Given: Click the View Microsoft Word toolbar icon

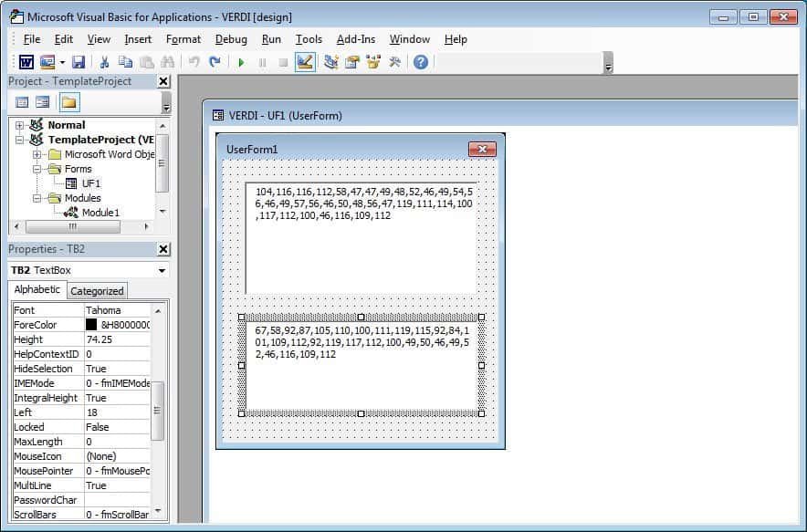Looking at the screenshot, I should tap(26, 62).
